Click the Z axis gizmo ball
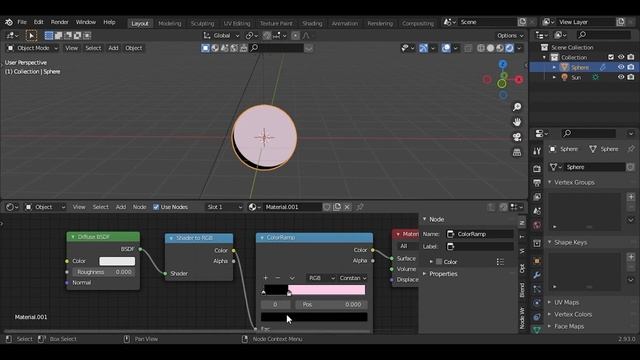 503,64
